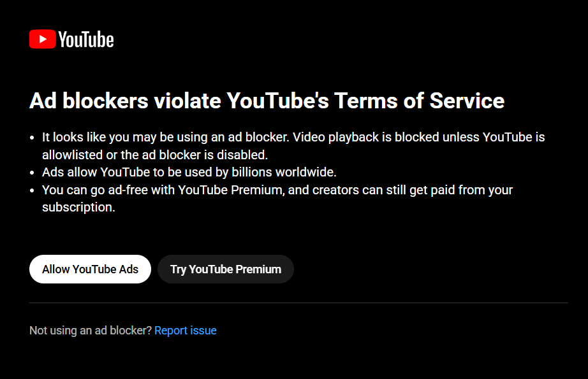Follow the Report issue link

pyautogui.click(x=185, y=331)
